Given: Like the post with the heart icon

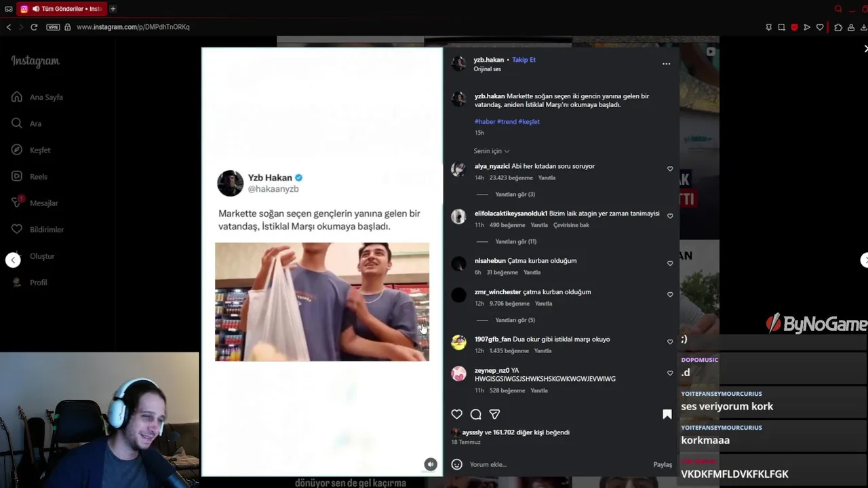Looking at the screenshot, I should tap(457, 414).
